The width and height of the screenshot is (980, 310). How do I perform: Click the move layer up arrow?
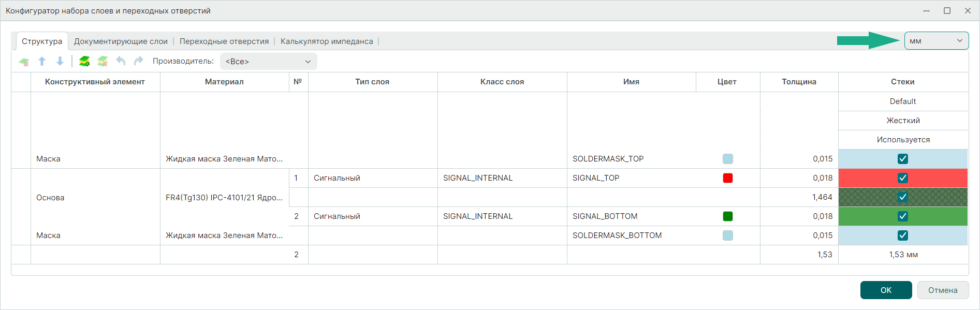[42, 61]
